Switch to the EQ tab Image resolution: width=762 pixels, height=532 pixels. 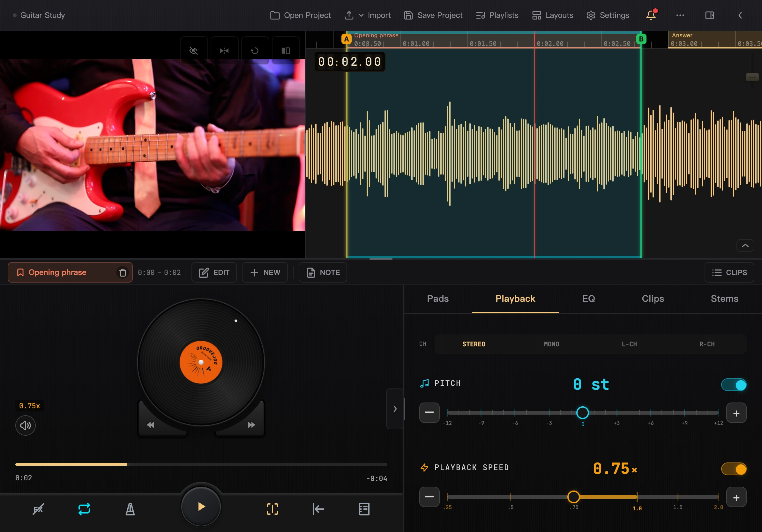(588, 299)
